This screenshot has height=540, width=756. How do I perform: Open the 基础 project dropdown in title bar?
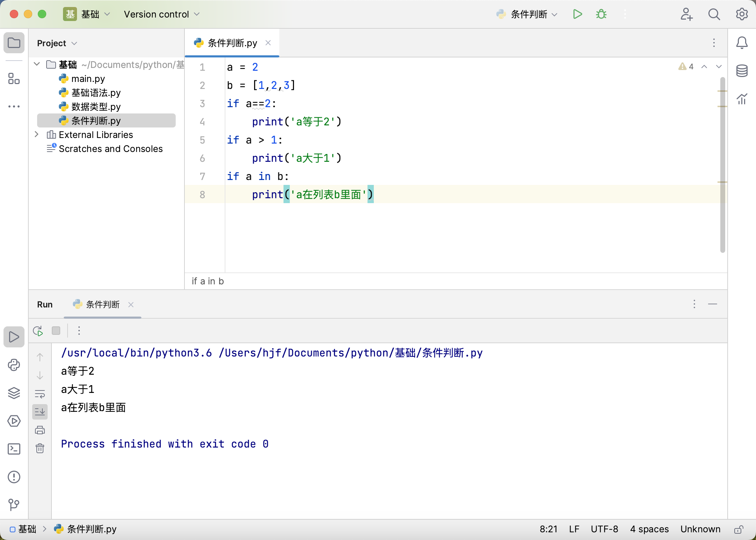pyautogui.click(x=87, y=14)
